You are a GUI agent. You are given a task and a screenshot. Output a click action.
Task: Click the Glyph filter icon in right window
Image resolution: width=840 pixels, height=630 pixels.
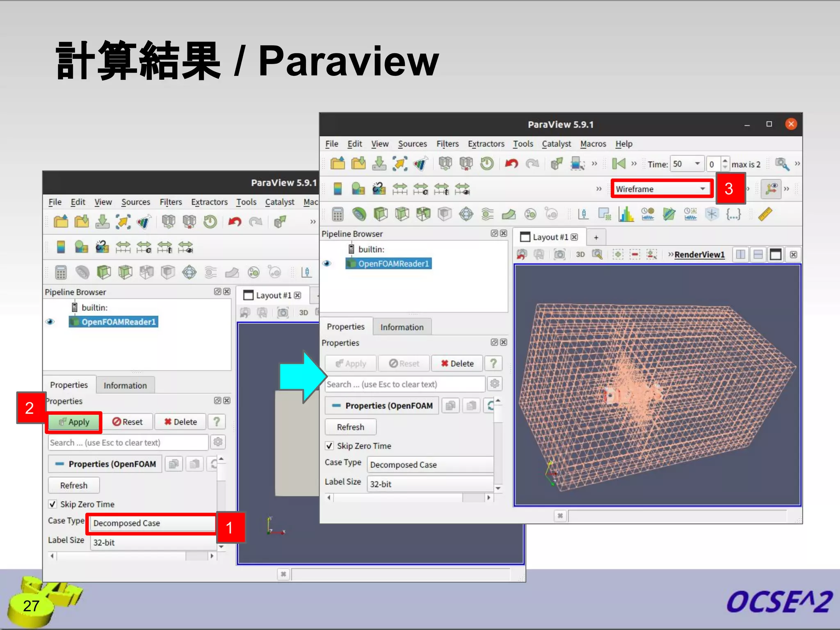point(466,214)
